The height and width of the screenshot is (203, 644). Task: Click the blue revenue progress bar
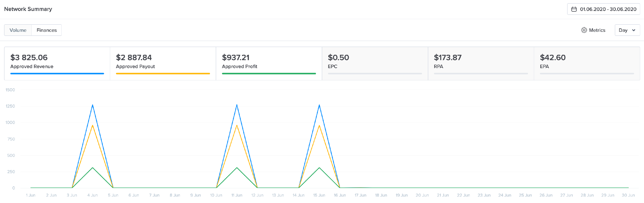click(x=57, y=74)
